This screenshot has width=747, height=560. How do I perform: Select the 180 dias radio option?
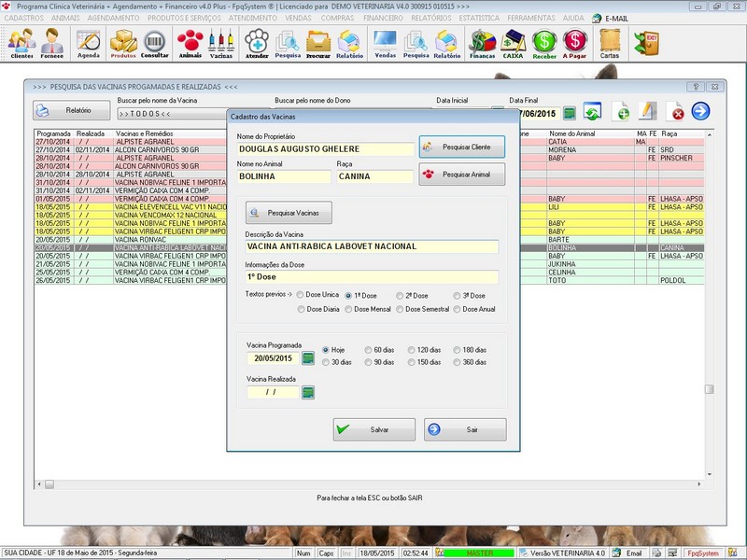point(471,350)
